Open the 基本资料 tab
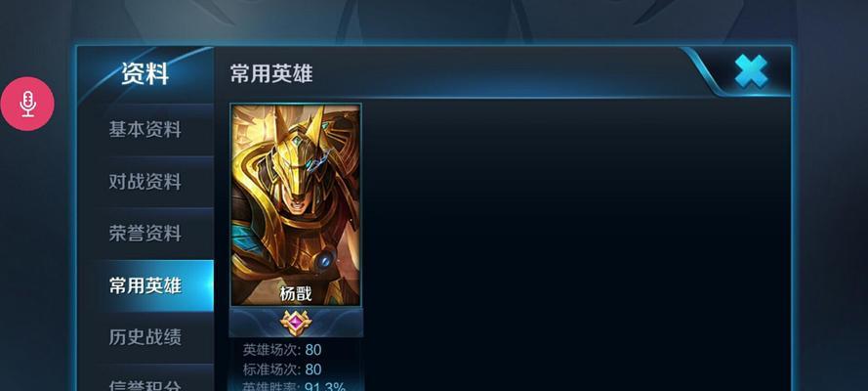The height and width of the screenshot is (391, 868). (145, 130)
